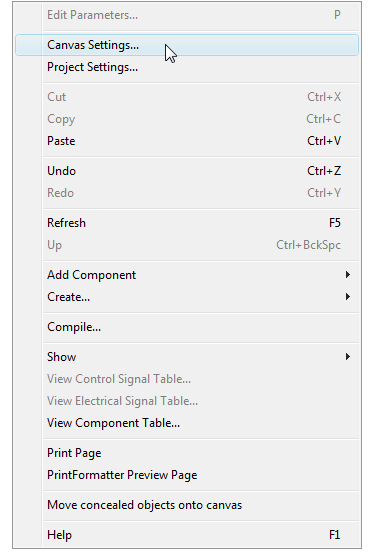Click Move concealed objects onto canvas
374x552 pixels.
pos(187,505)
